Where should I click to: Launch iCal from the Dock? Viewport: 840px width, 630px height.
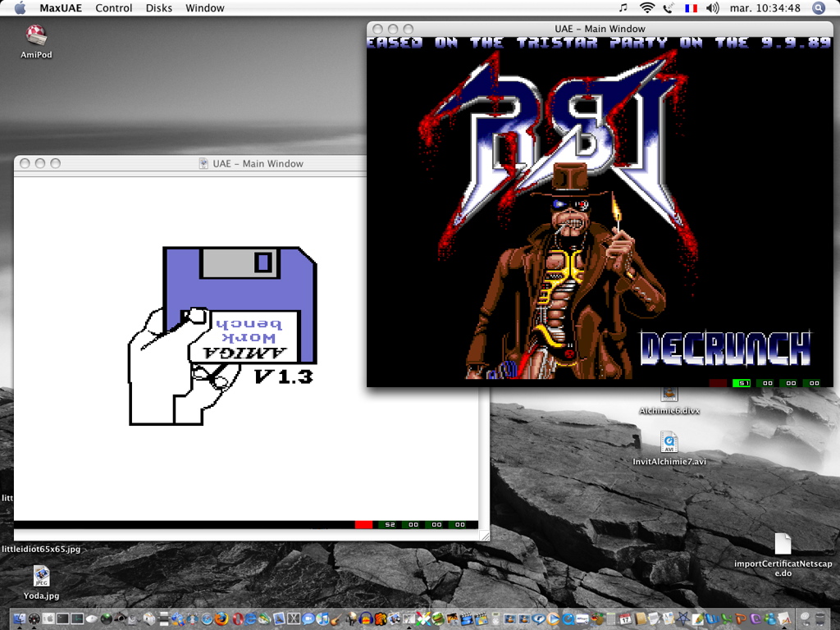point(625,619)
